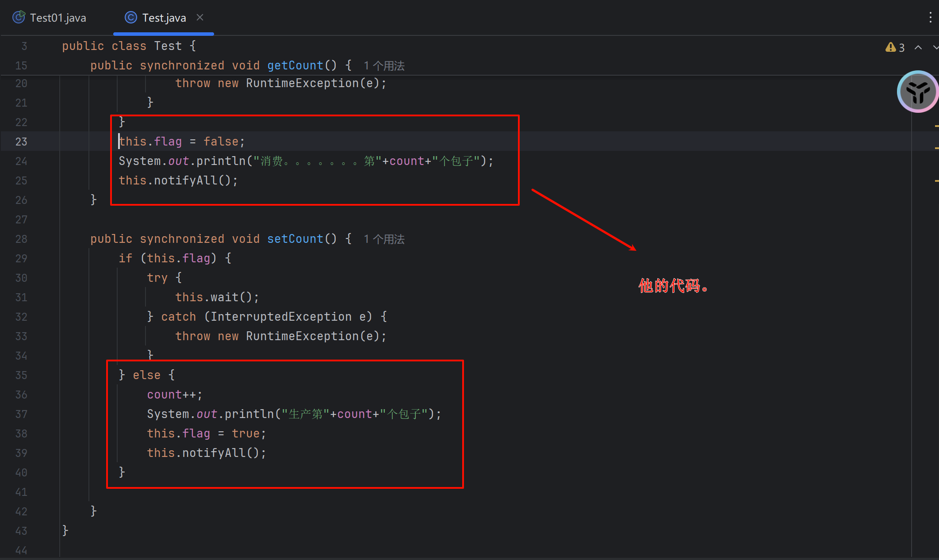
Task: Click gutter next to line 29 if statement
Action: [x=21, y=259]
